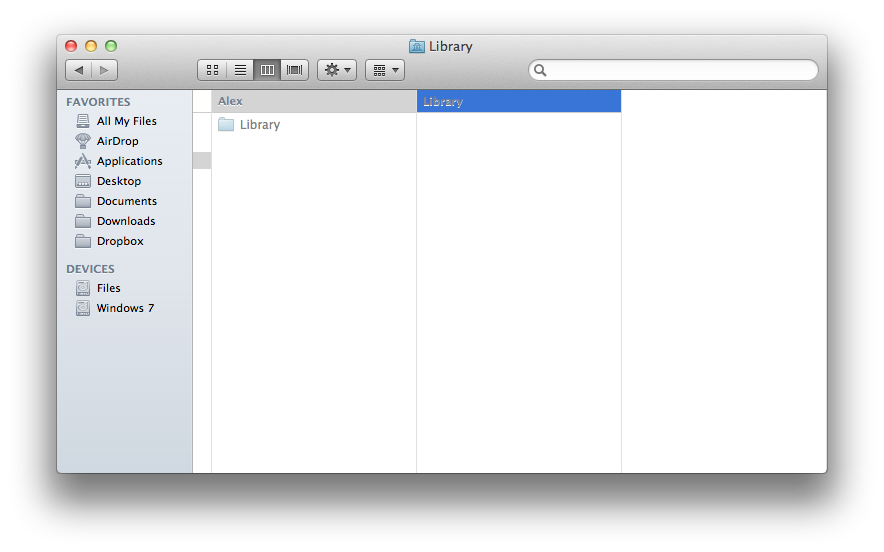Switch to list view
Screen dimensions: 884x552
(240, 70)
